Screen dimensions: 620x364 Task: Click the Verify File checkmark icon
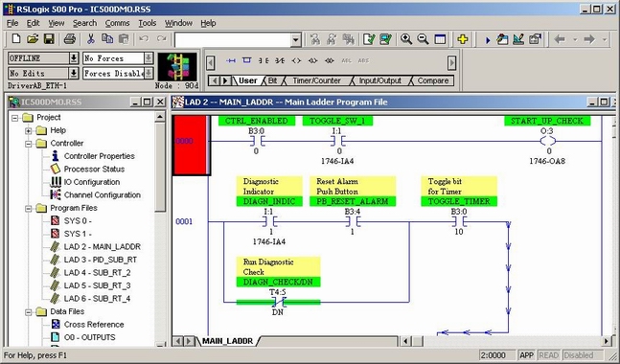coord(369,38)
